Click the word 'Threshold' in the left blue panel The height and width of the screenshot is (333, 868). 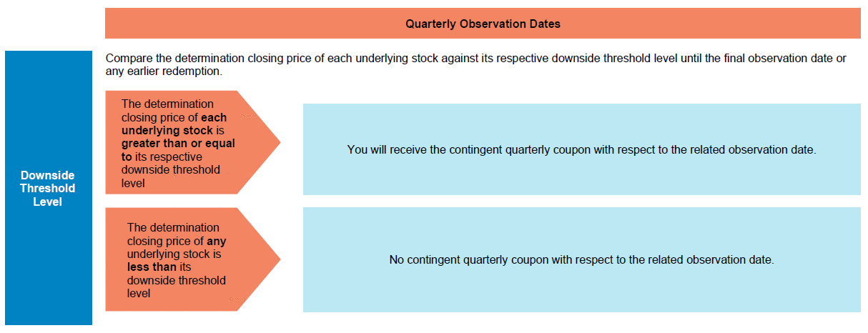coord(47,189)
